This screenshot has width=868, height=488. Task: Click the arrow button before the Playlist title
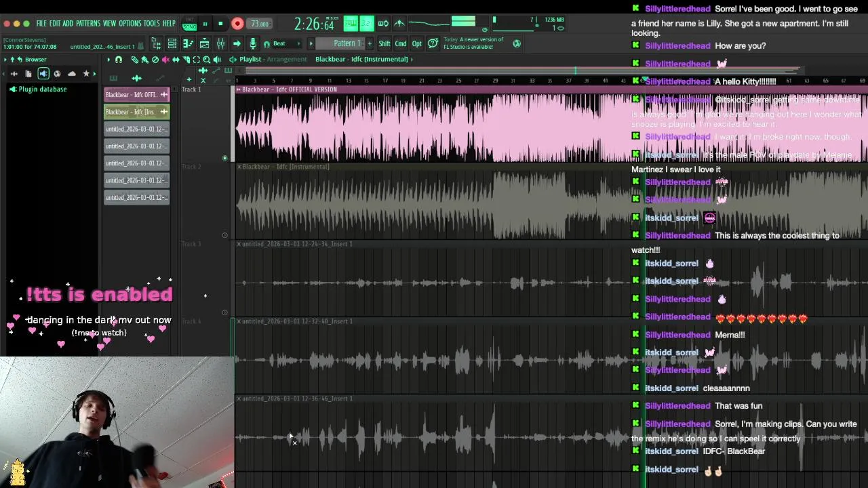coord(232,59)
